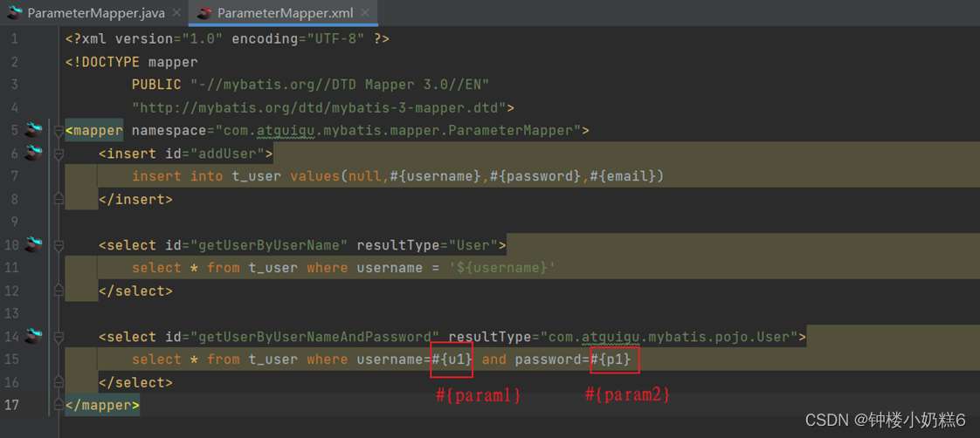Click line number 7 in the gutter

[x=14, y=176]
